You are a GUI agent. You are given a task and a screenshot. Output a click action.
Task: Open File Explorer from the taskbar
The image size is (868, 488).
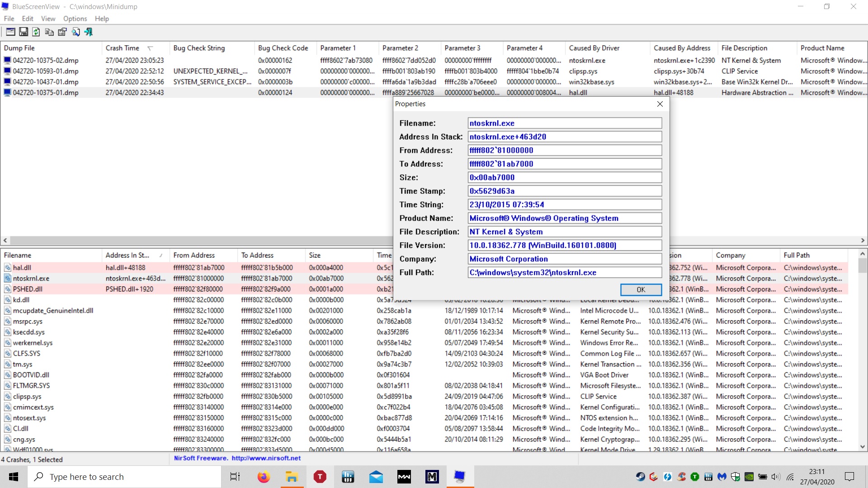(x=292, y=477)
